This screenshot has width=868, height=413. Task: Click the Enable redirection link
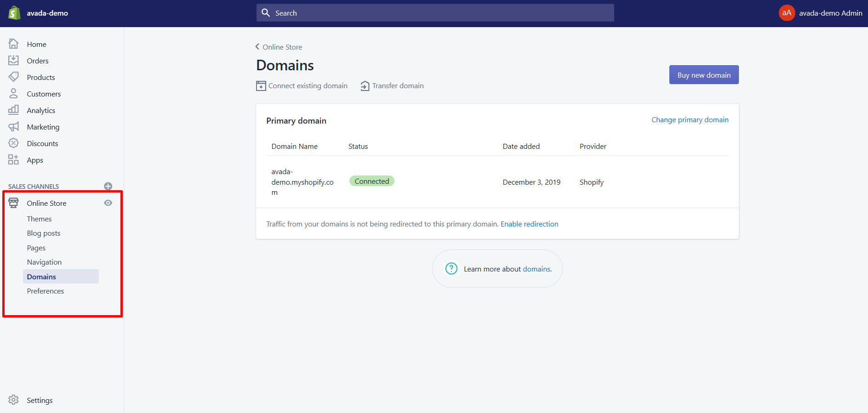[529, 224]
